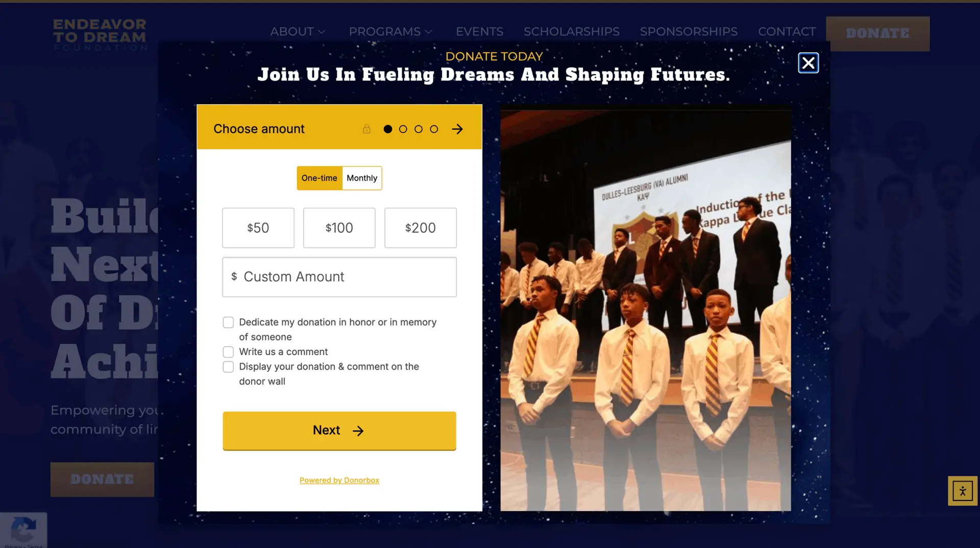The height and width of the screenshot is (548, 980).
Task: Click the Custom Amount input field
Action: pos(339,277)
